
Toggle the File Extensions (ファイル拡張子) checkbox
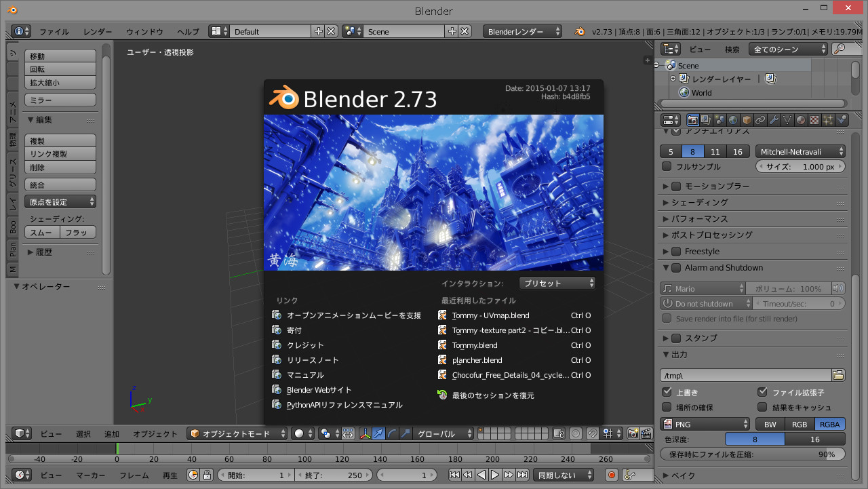tap(762, 392)
